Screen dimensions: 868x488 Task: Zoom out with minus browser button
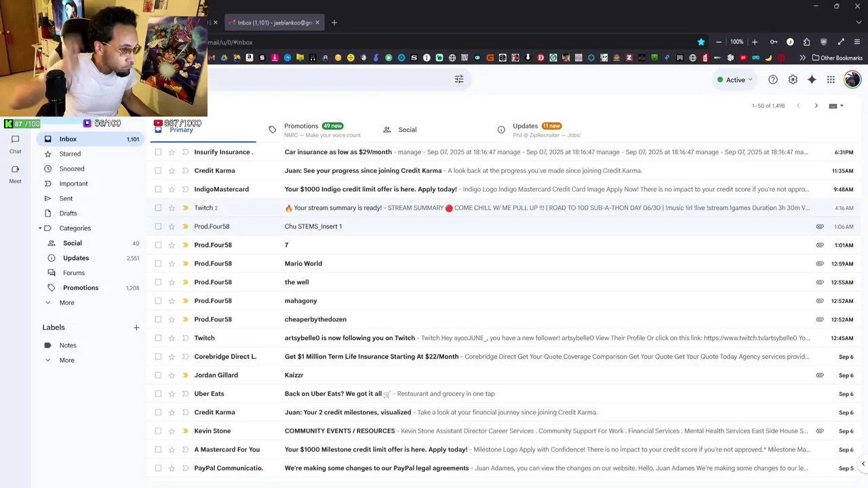719,42
